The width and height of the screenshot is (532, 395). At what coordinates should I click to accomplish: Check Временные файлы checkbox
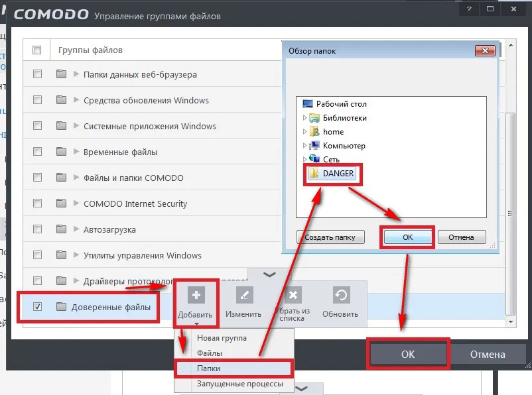tap(37, 151)
